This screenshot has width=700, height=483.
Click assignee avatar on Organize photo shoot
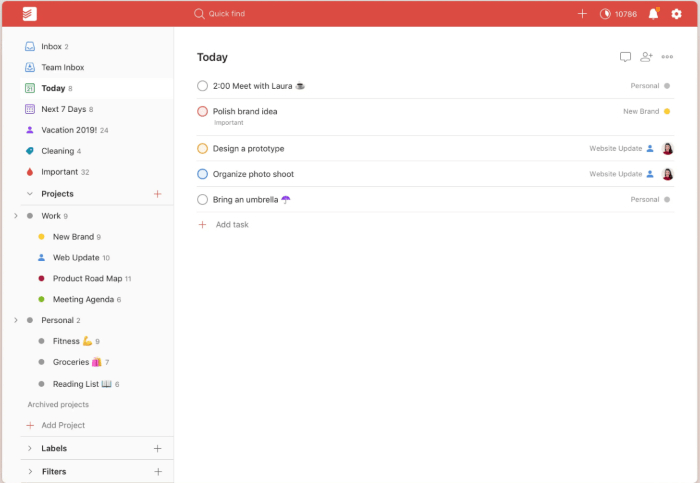point(667,174)
